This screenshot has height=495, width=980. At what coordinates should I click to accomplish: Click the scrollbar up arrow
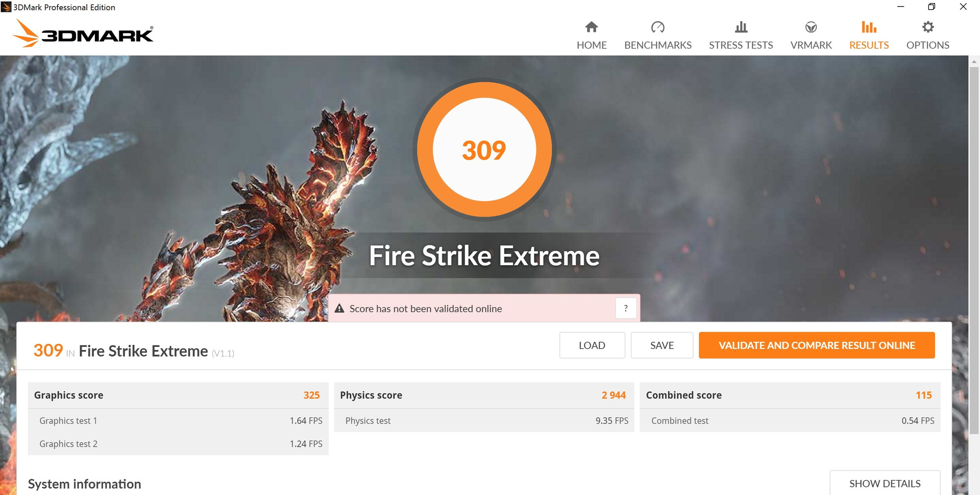974,61
